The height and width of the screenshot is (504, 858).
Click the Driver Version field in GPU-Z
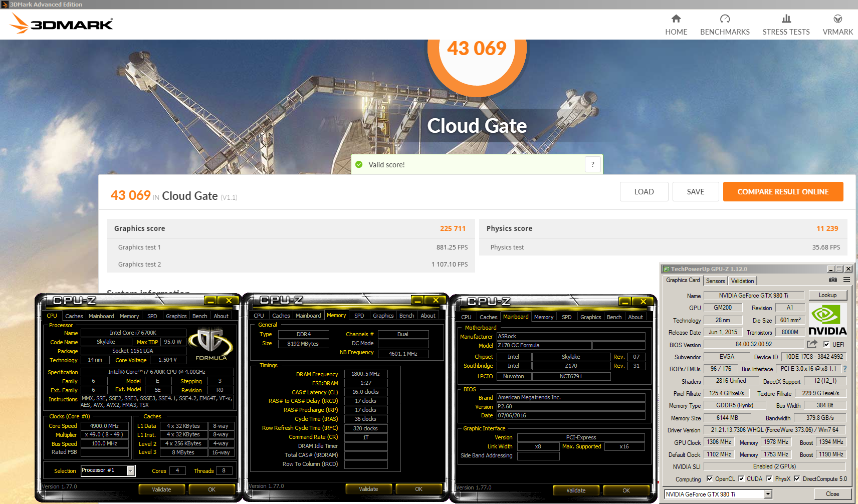tap(774, 430)
